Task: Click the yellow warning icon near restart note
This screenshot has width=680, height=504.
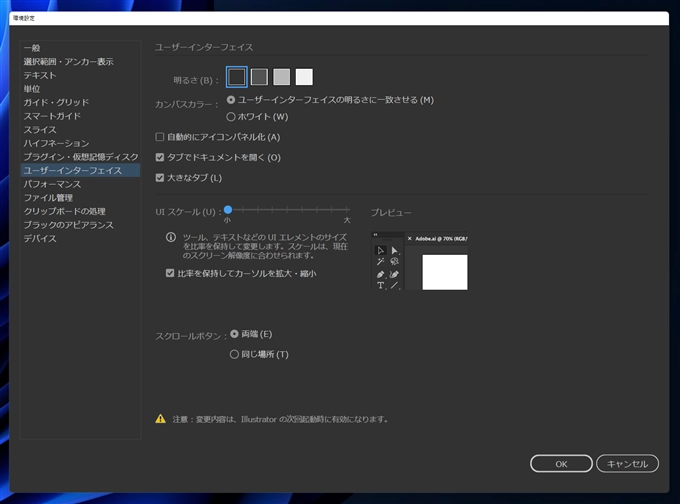Action: click(x=160, y=419)
